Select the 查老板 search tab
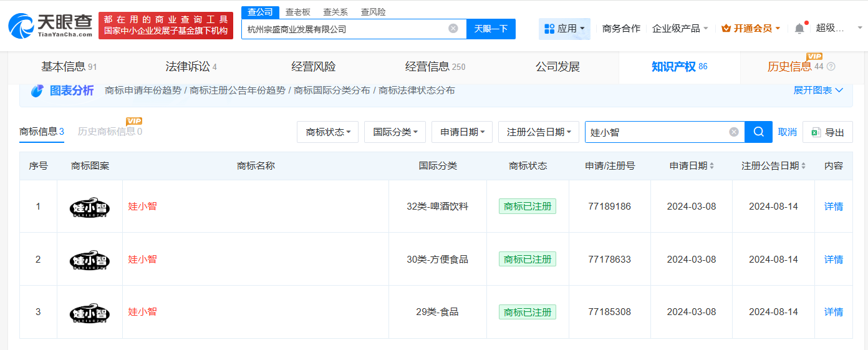Viewport: 868px width, 350px height. pyautogui.click(x=297, y=12)
